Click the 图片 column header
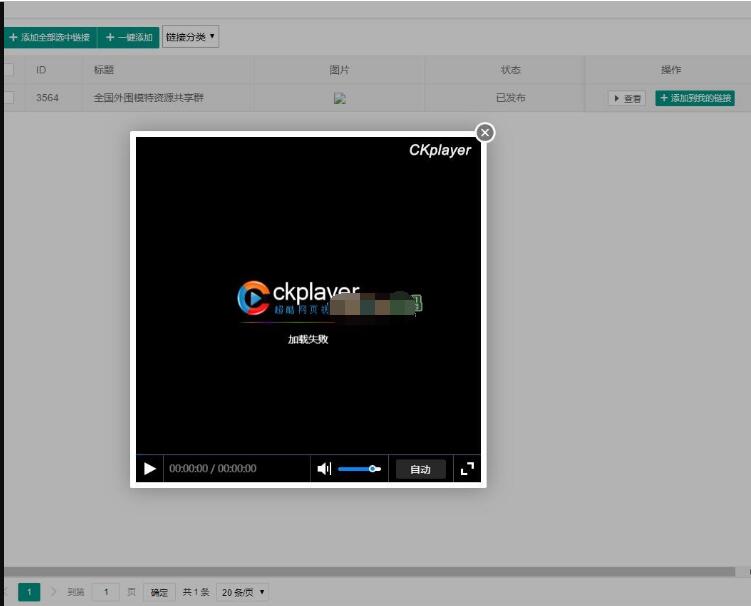Image resolution: width=751 pixels, height=606 pixels. pyautogui.click(x=340, y=70)
